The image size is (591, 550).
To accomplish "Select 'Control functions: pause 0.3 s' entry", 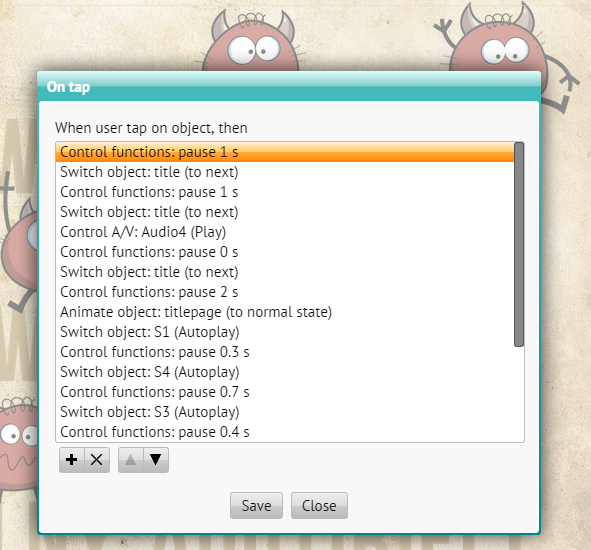I will [285, 352].
